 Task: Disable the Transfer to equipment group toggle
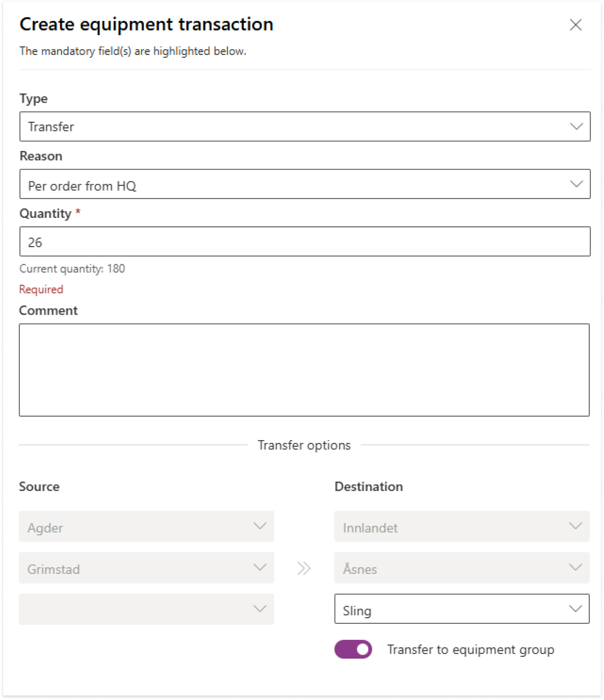pos(353,649)
